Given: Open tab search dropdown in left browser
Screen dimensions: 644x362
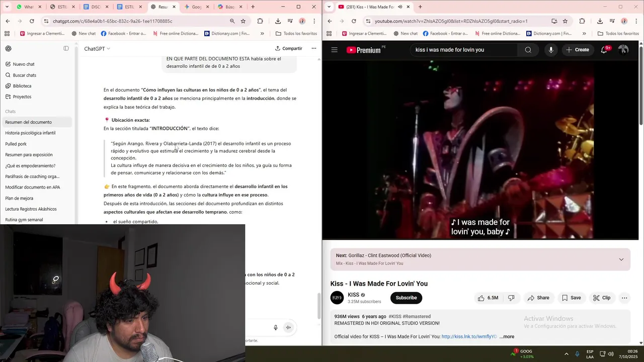Looking at the screenshot, I should point(8,7).
